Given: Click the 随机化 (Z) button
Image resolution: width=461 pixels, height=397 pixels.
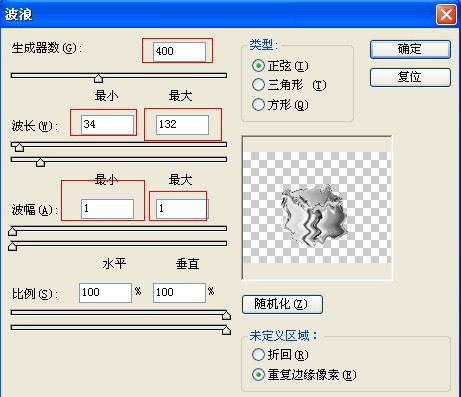Looking at the screenshot, I should 282,304.
